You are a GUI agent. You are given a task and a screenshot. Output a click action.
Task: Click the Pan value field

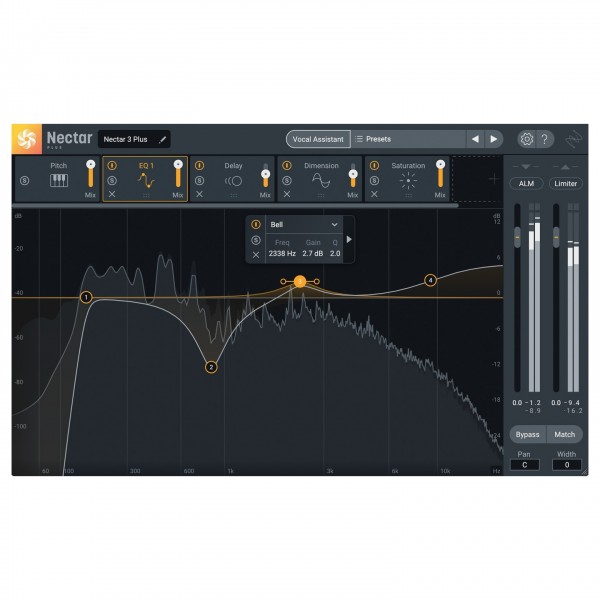pos(525,465)
